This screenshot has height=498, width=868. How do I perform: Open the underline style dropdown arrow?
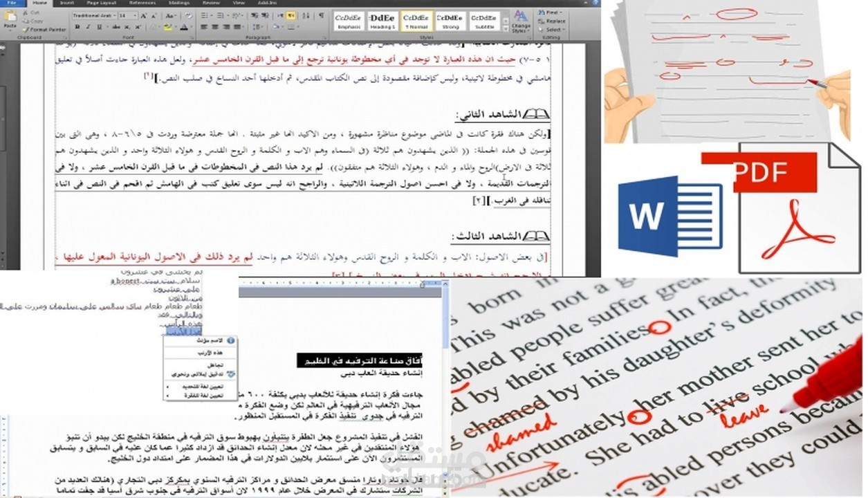pos(107,27)
